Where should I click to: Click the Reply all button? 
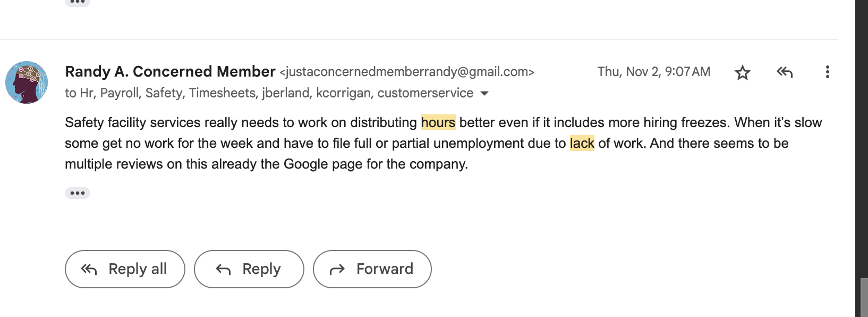pyautogui.click(x=125, y=269)
